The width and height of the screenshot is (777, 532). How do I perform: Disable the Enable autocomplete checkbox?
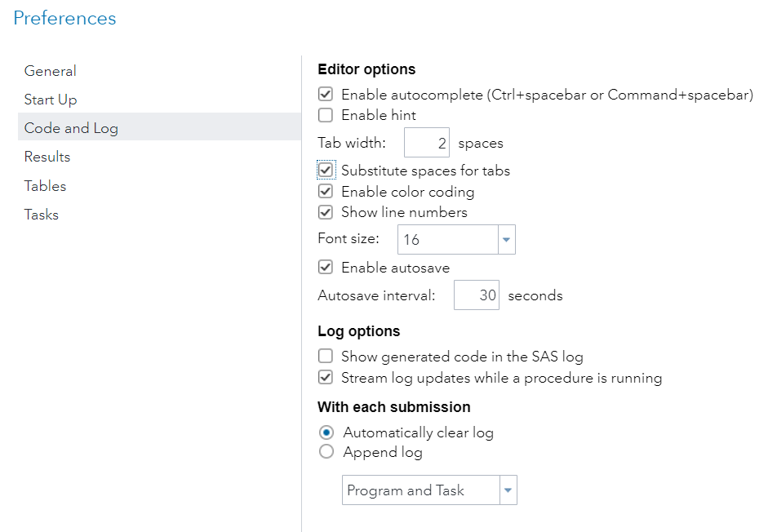pyautogui.click(x=326, y=95)
